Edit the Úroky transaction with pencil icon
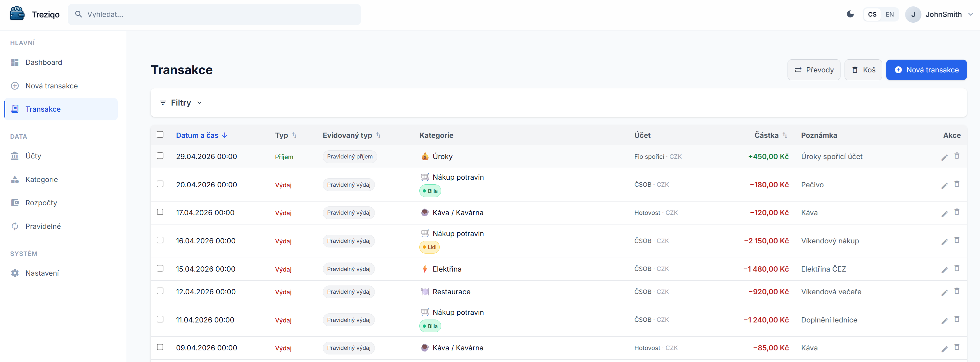The width and height of the screenshot is (980, 362). point(944,157)
